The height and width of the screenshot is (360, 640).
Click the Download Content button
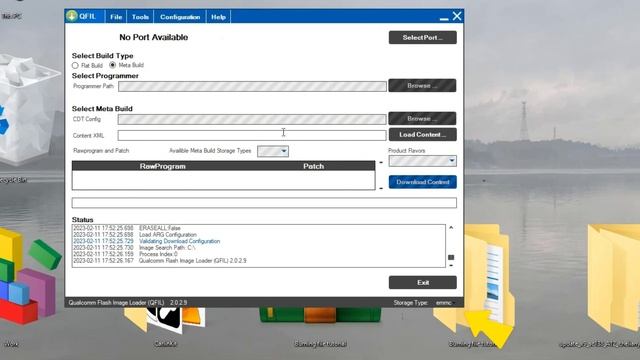422,182
